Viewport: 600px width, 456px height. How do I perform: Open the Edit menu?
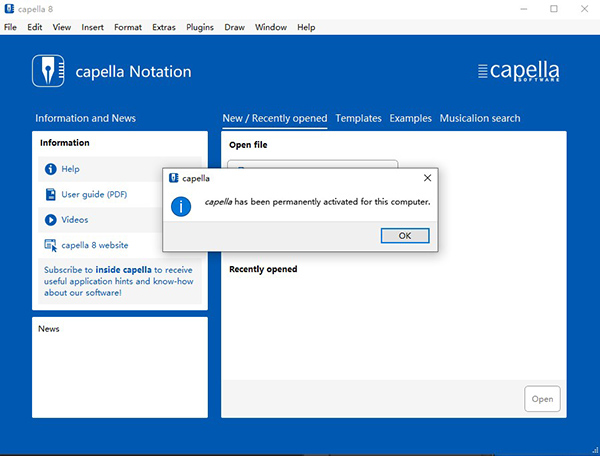click(x=34, y=27)
